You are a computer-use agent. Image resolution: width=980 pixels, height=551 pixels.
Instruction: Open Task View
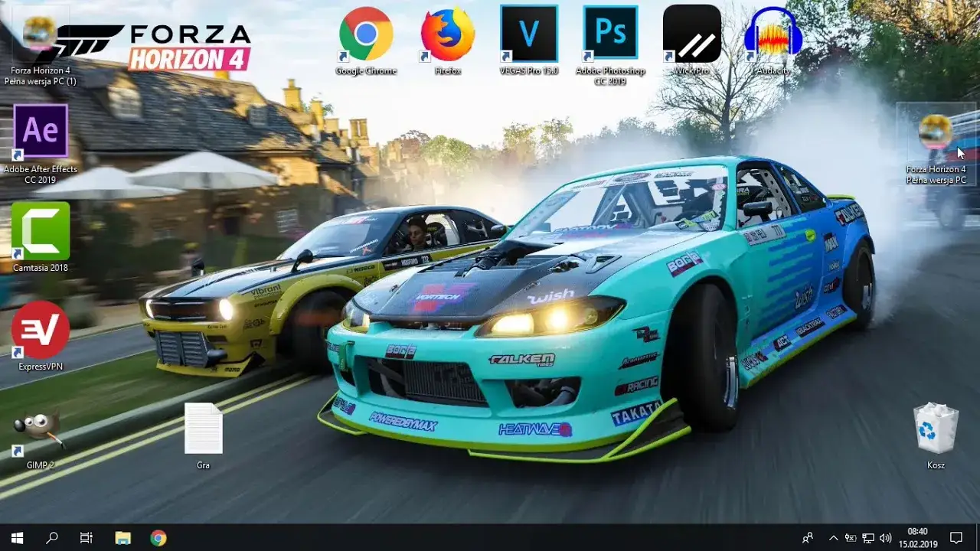pyautogui.click(x=87, y=536)
